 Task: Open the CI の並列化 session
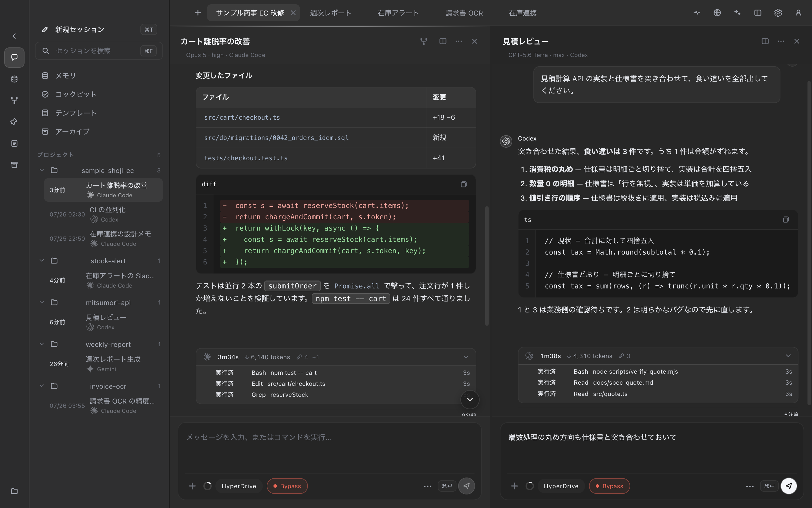tap(103, 214)
